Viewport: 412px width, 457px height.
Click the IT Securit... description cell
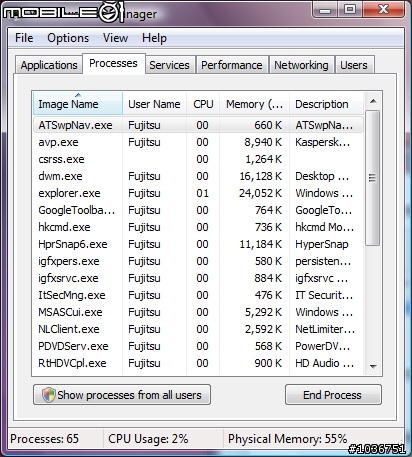point(324,295)
